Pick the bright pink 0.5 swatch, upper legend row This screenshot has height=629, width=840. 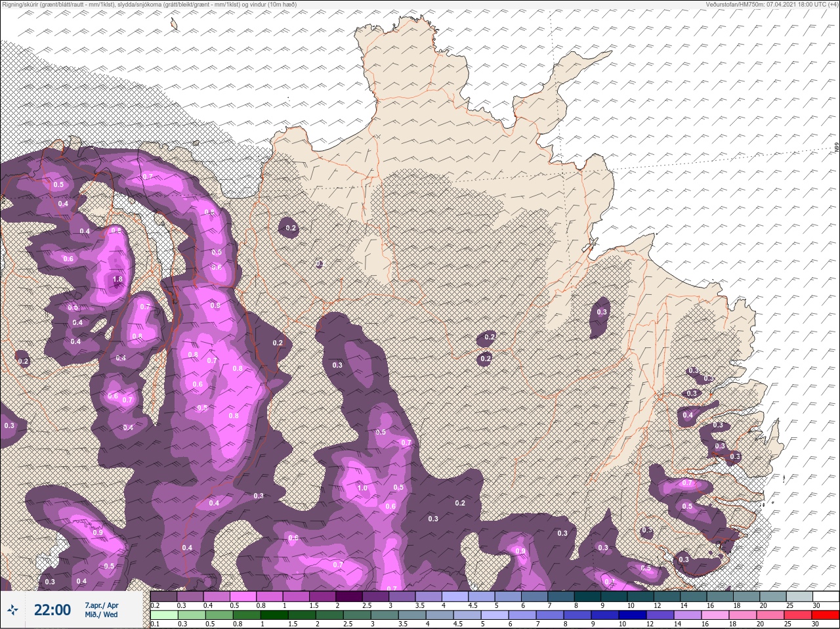[x=243, y=596]
